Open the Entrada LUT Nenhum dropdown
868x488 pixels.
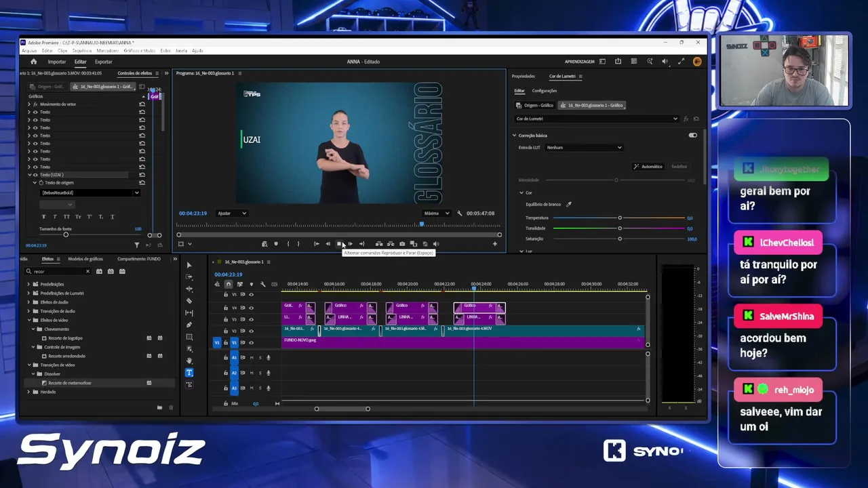[584, 147]
